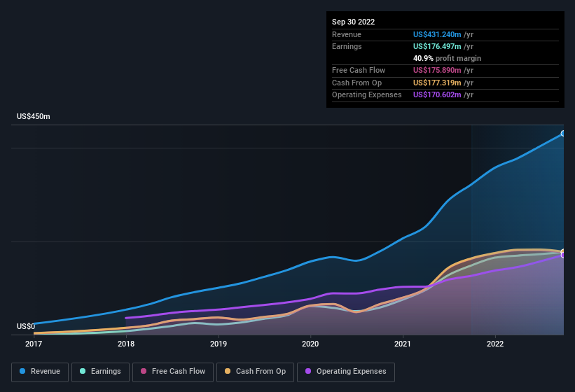Click the Cash From Op endpoint marker
The width and height of the screenshot is (575, 392).
coord(563,252)
